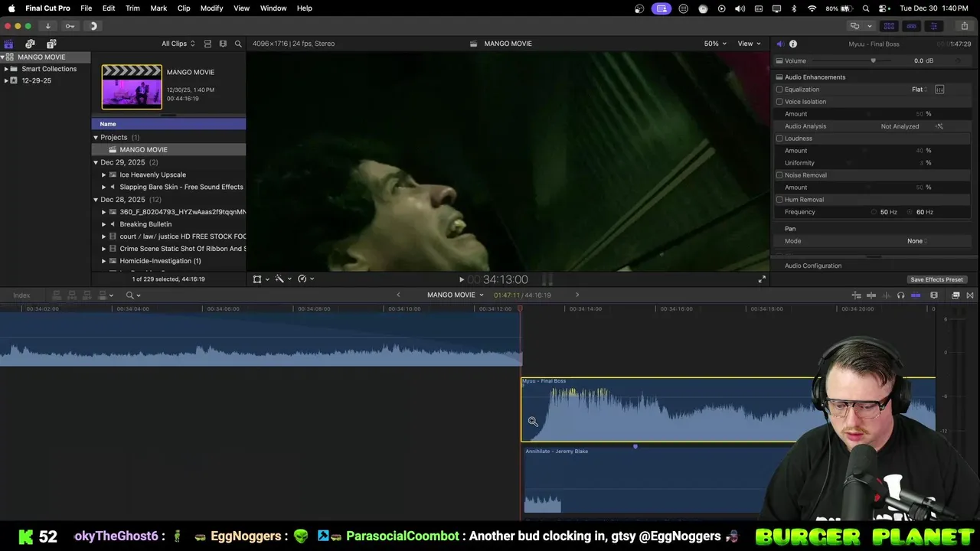This screenshot has width=980, height=551.
Task: Click Save Effects Preset button
Action: [x=936, y=279]
